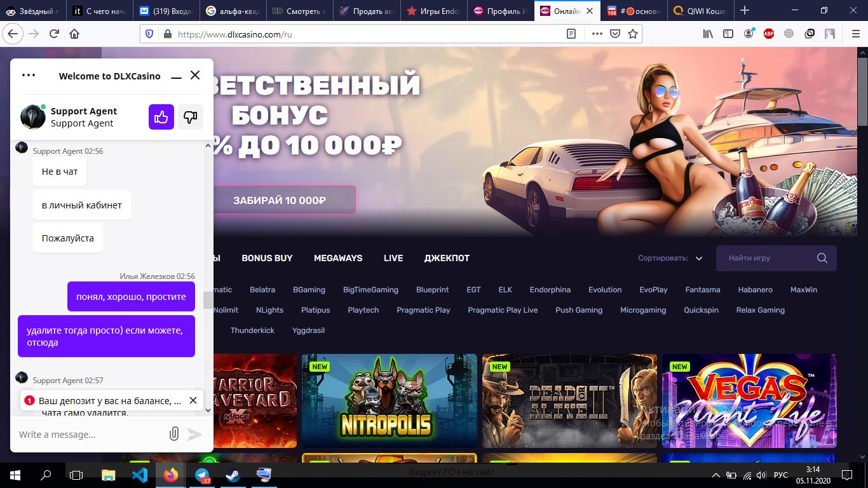Go back with the browser back arrow

12,34
